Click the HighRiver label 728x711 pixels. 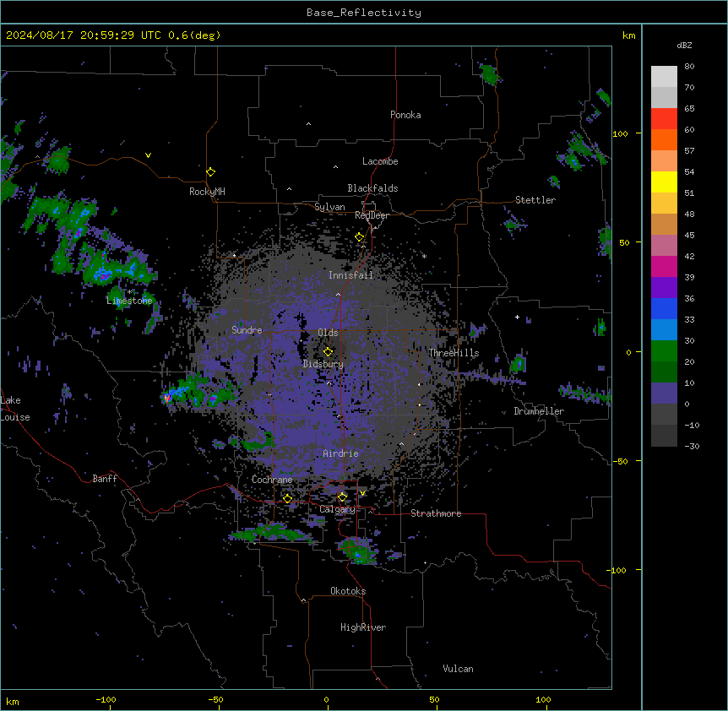[x=363, y=627]
